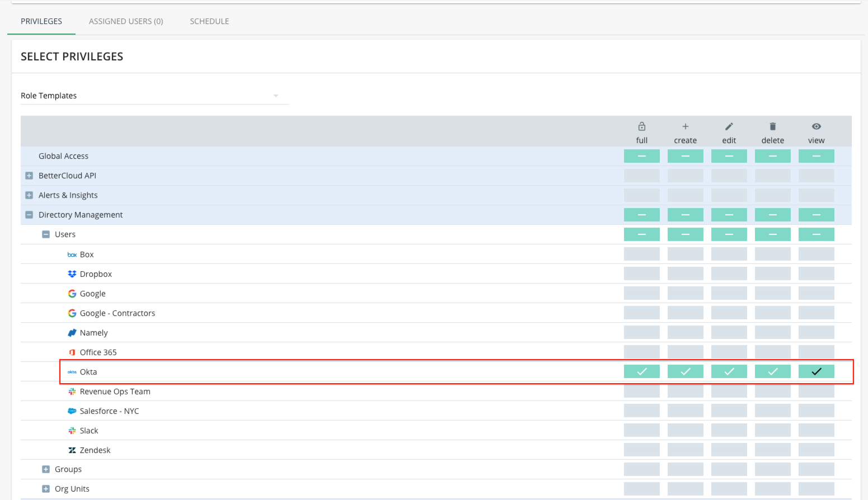Open the SCHEDULE tab
This screenshot has height=500, width=868.
209,21
